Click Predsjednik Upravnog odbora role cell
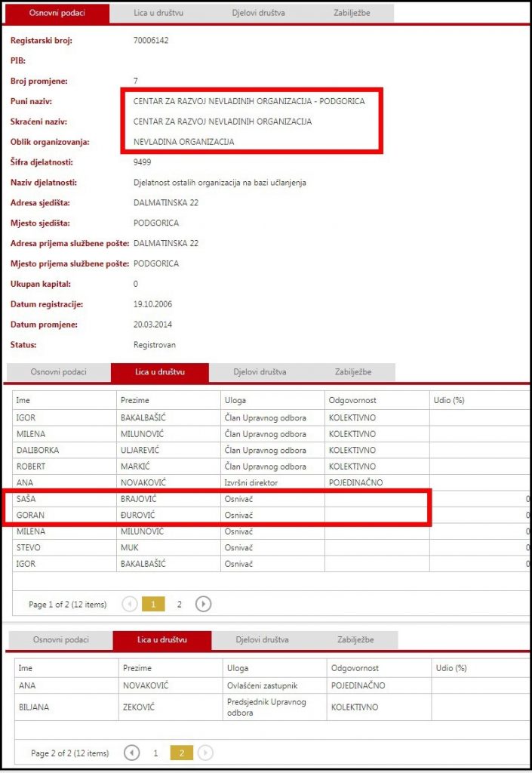 (x=275, y=707)
